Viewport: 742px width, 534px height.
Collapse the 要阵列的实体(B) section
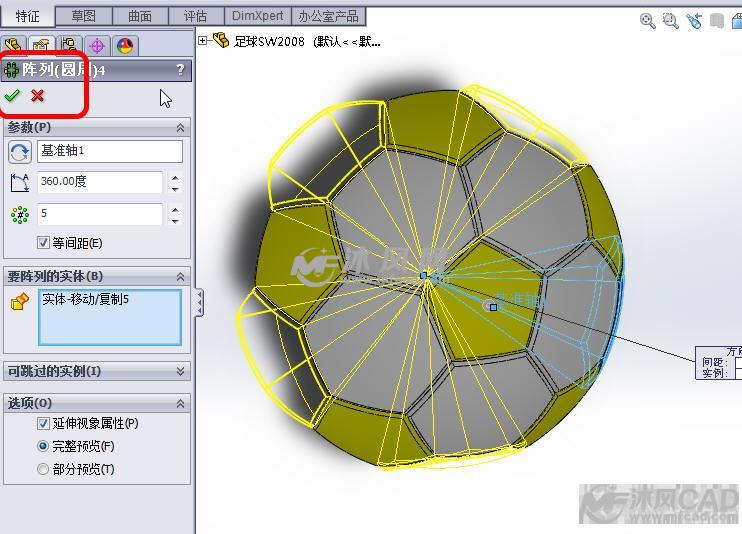point(180,277)
